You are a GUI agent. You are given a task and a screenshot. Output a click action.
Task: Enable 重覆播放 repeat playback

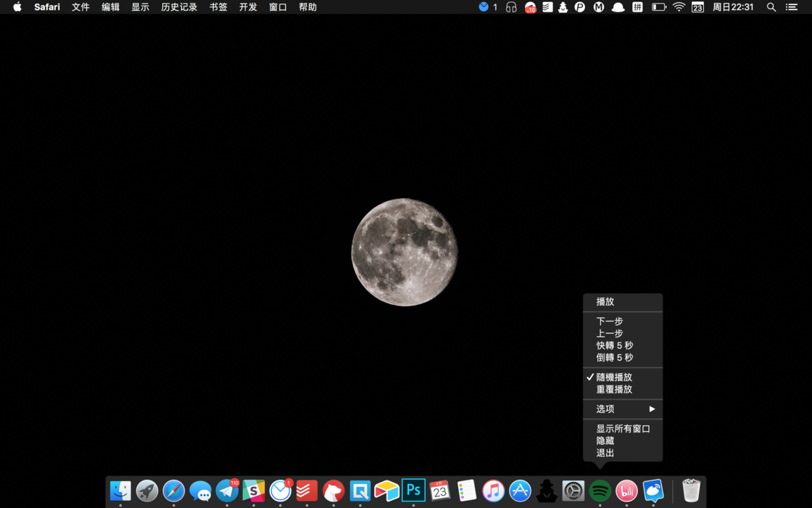pos(613,389)
